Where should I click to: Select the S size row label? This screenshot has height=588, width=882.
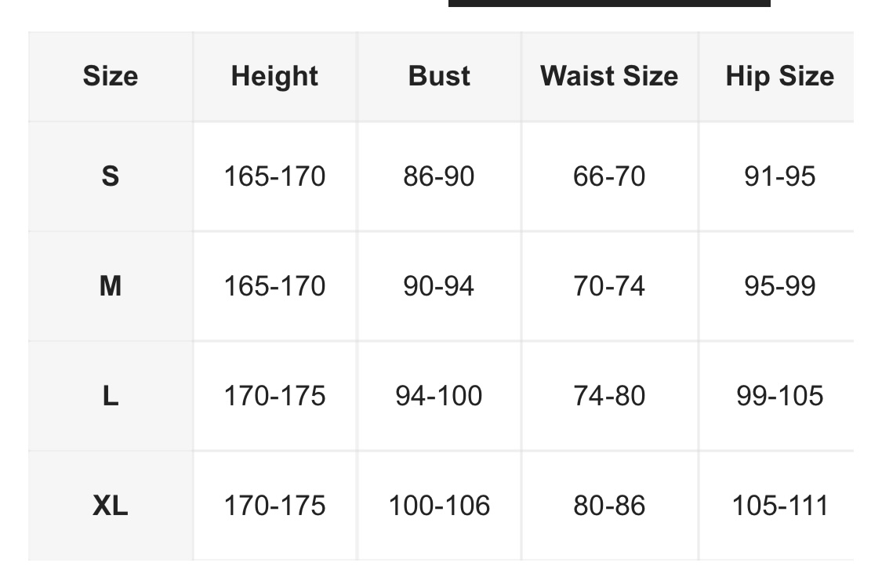click(110, 176)
